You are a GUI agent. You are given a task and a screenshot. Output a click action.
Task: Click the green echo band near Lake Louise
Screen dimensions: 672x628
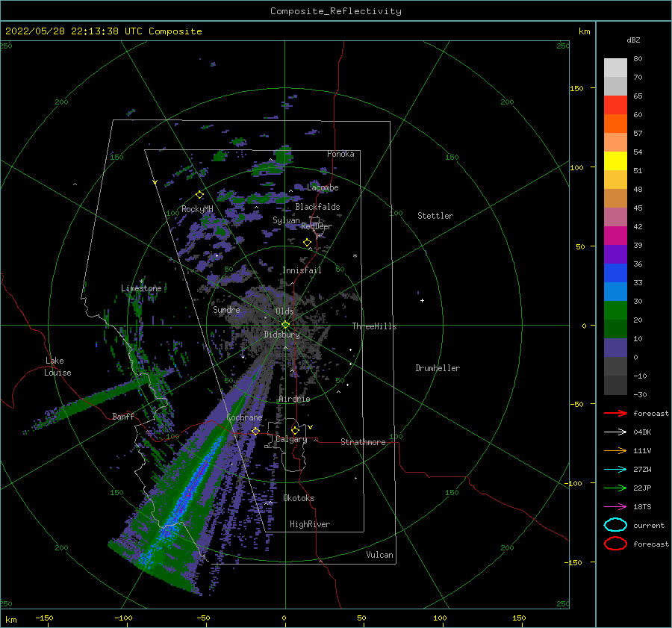point(92,401)
